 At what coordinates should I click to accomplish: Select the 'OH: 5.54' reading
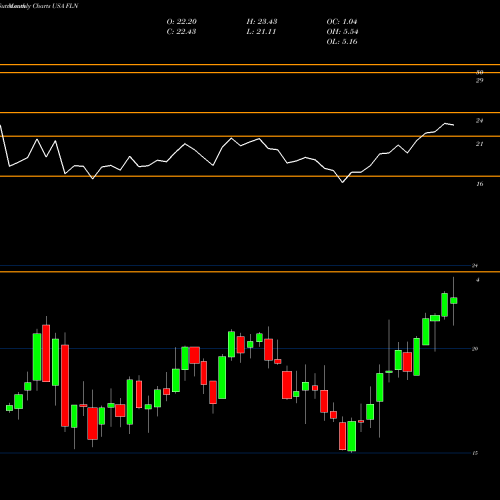342,32
